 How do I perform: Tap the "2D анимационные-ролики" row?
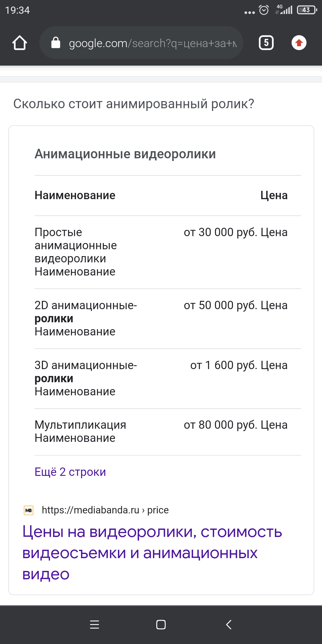click(86, 312)
